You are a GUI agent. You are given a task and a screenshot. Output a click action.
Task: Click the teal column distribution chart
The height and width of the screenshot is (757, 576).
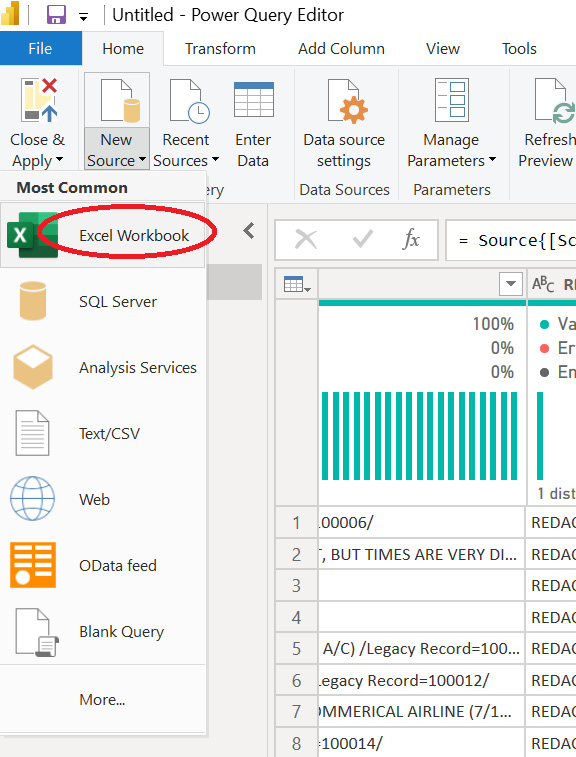(420, 436)
